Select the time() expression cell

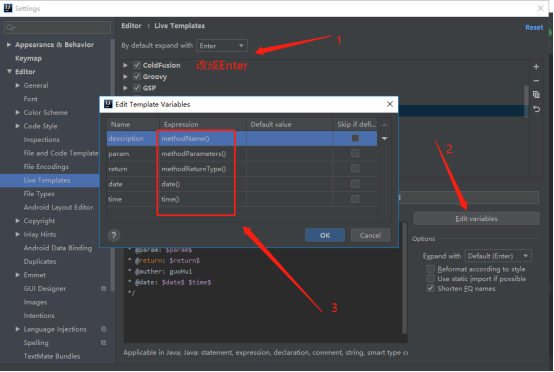click(x=203, y=199)
